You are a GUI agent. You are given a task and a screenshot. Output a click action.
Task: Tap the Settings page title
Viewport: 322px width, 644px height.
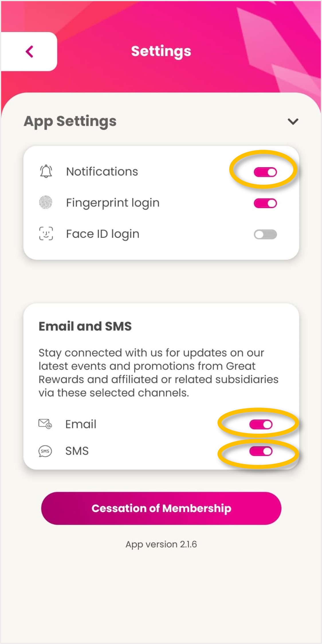(161, 52)
